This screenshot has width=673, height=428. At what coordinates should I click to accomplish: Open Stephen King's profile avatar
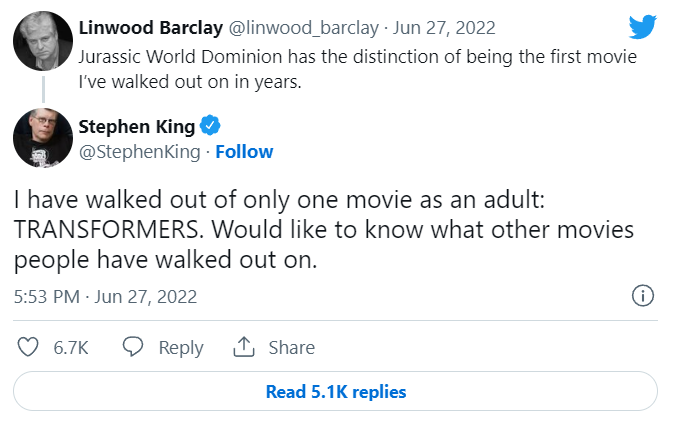coord(40,137)
